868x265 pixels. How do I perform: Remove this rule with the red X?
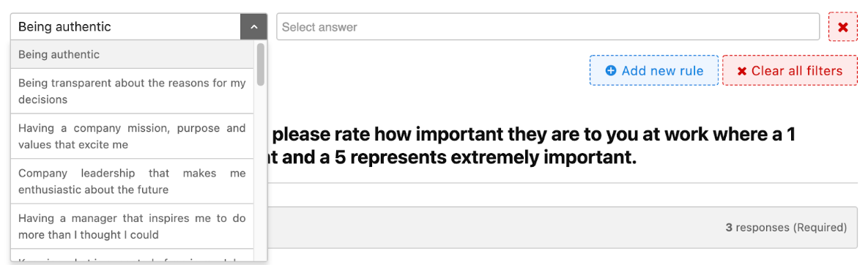click(x=843, y=27)
